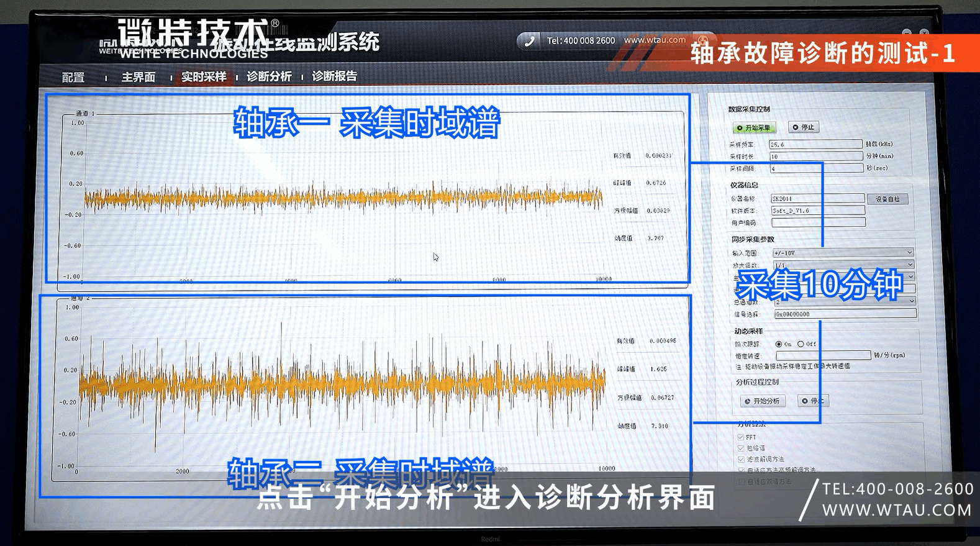This screenshot has width=980, height=546.
Task: Click the 设备自检 button
Action: pyautogui.click(x=887, y=199)
